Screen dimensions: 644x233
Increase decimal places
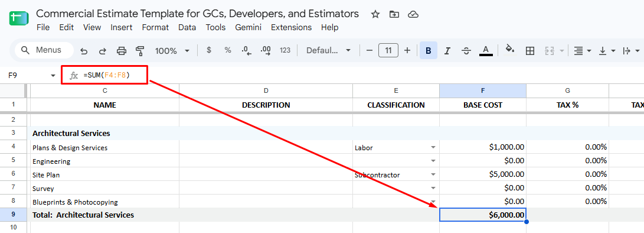pos(266,51)
